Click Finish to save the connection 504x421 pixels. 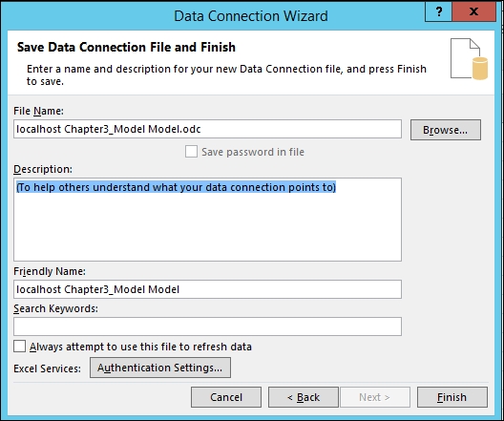tap(452, 397)
